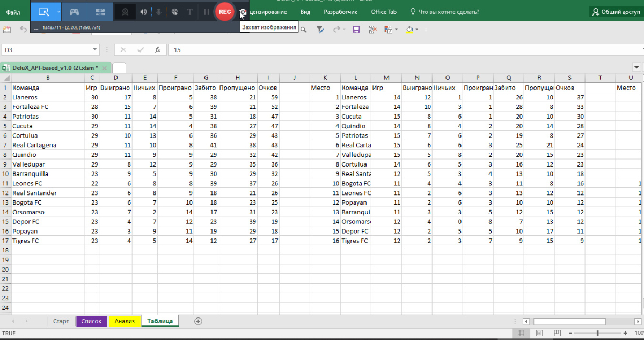Image resolution: width=644 pixels, height=340 pixels.
Task: Click the filter funnel icon
Action: pos(320,30)
